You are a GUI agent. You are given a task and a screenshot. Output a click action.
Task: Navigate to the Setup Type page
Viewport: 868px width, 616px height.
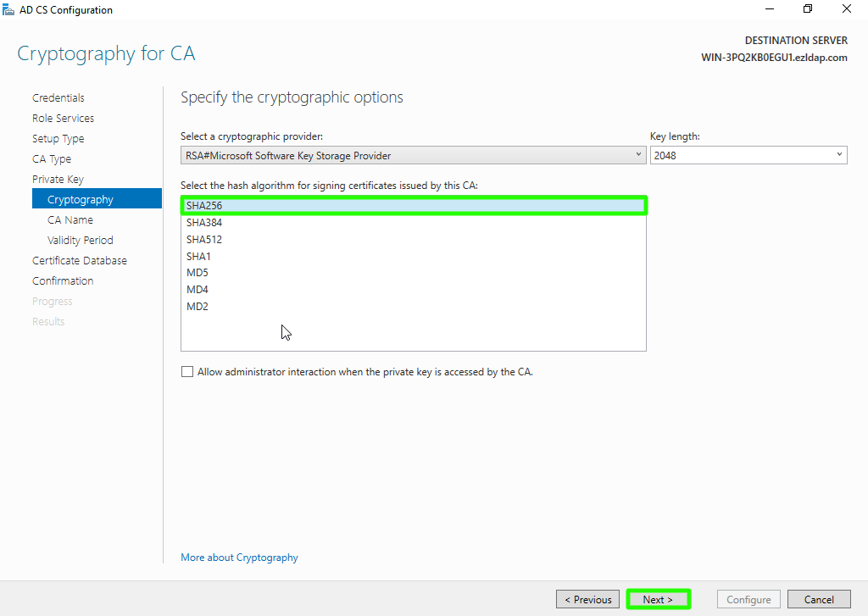(58, 139)
